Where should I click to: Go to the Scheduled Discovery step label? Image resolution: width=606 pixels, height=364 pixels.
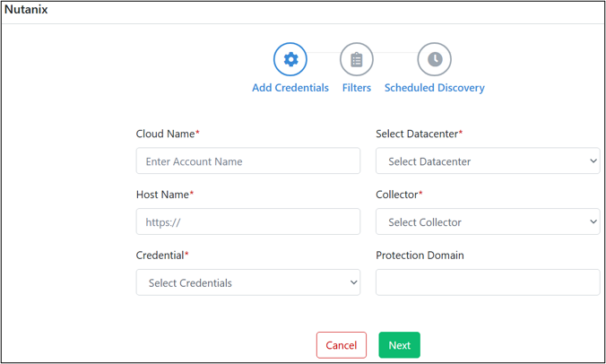[x=435, y=88]
